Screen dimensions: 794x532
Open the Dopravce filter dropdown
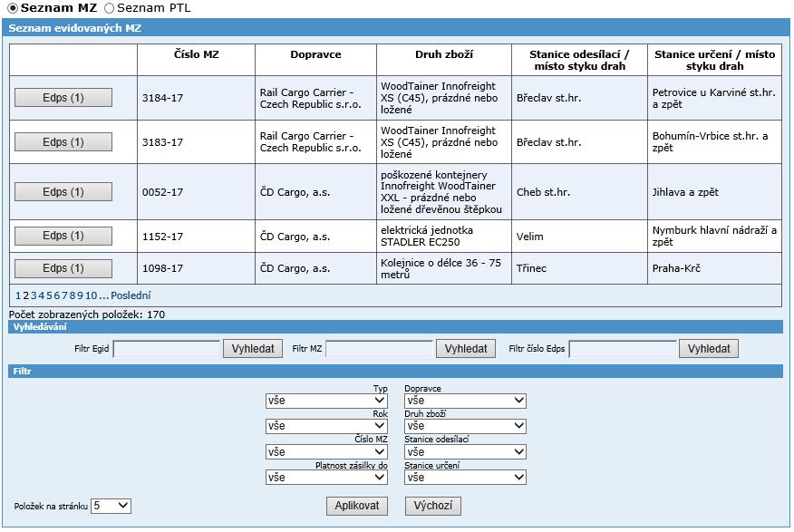click(465, 401)
